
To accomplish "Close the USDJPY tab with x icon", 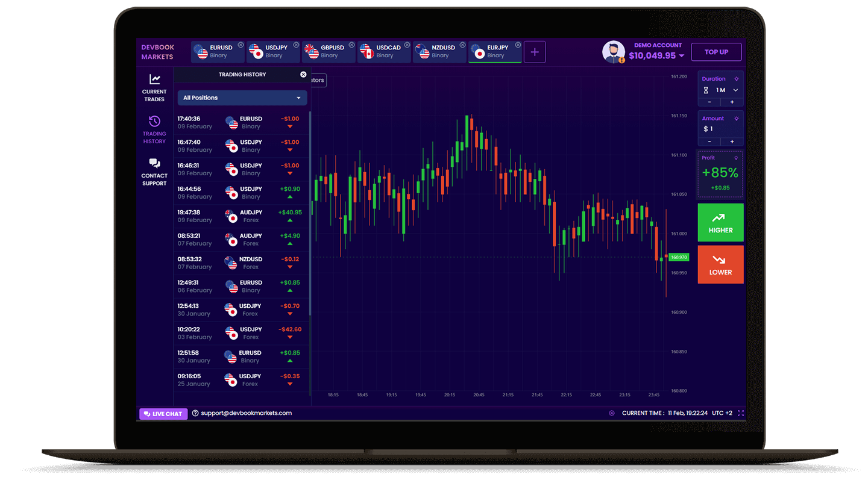I will (x=296, y=45).
